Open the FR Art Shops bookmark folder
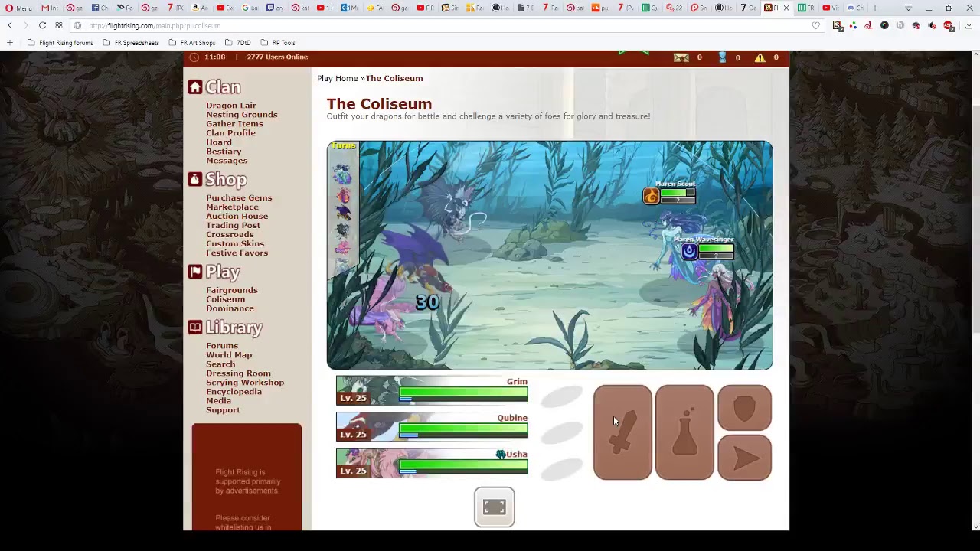 [x=192, y=43]
